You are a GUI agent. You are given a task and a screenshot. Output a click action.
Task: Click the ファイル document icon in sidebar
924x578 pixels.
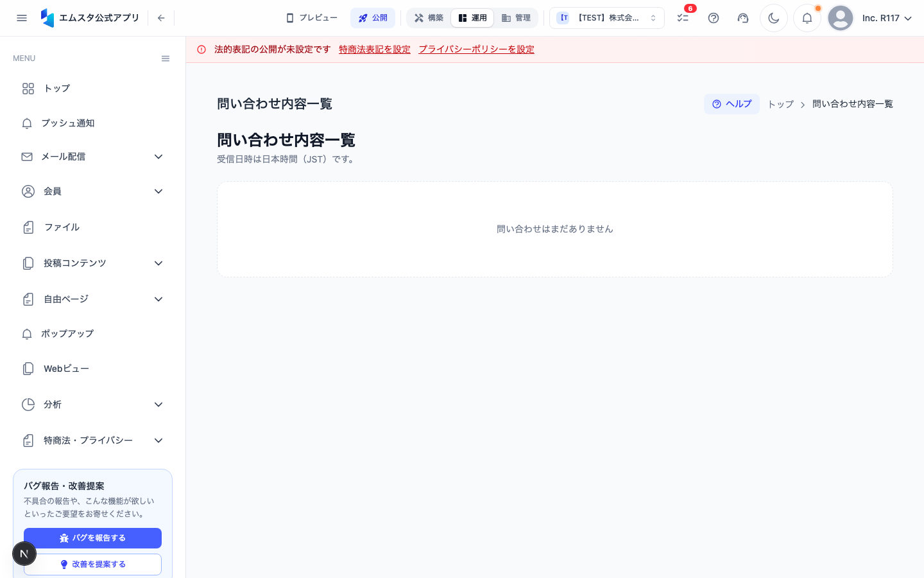tap(28, 227)
